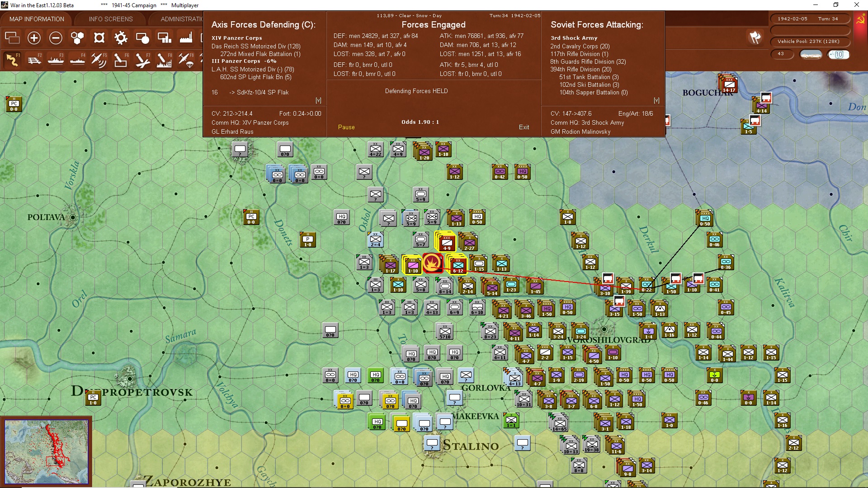Open the weather indicator with clouds
This screenshot has width=868, height=488.
[811, 55]
